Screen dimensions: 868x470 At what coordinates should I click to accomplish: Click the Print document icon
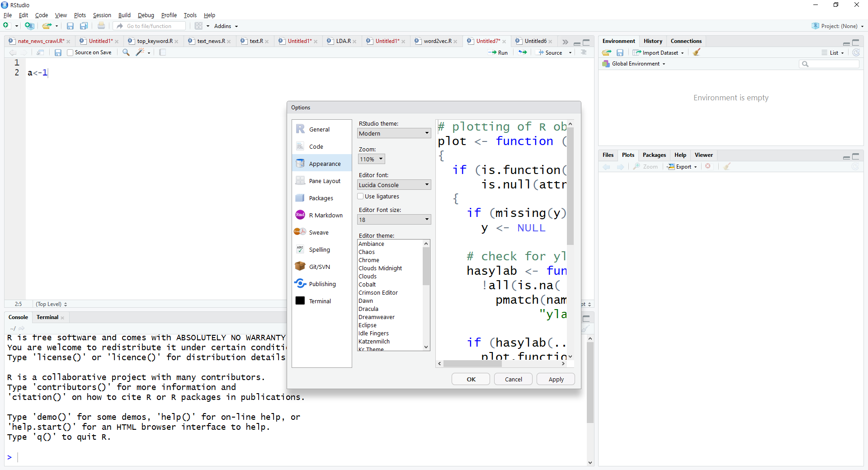coord(101,26)
